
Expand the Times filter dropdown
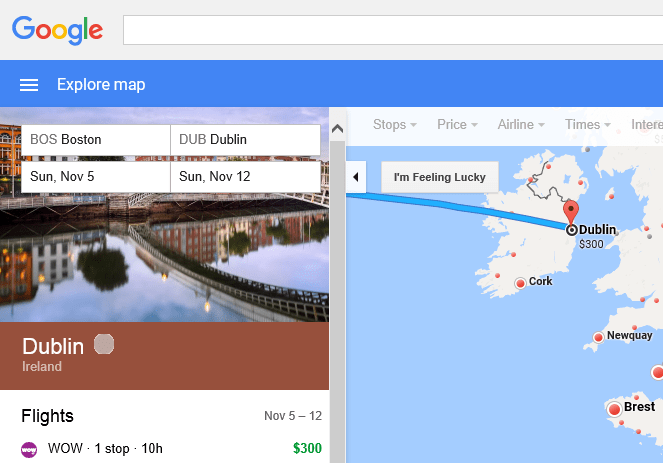(x=587, y=125)
